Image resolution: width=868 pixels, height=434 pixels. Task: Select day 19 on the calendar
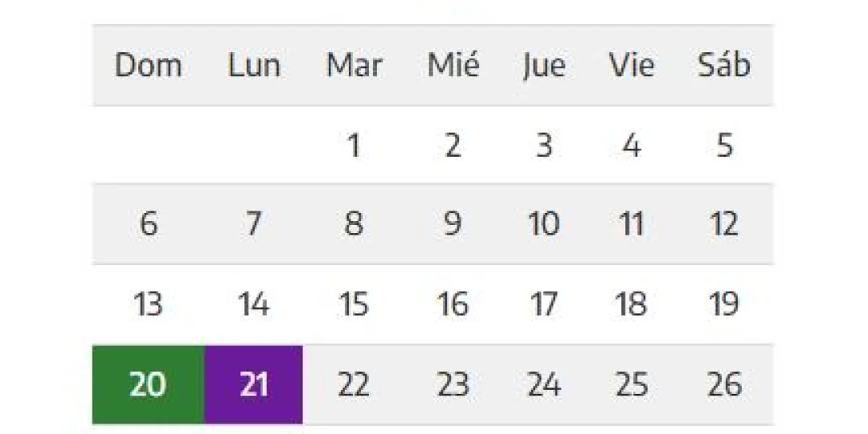point(724,305)
